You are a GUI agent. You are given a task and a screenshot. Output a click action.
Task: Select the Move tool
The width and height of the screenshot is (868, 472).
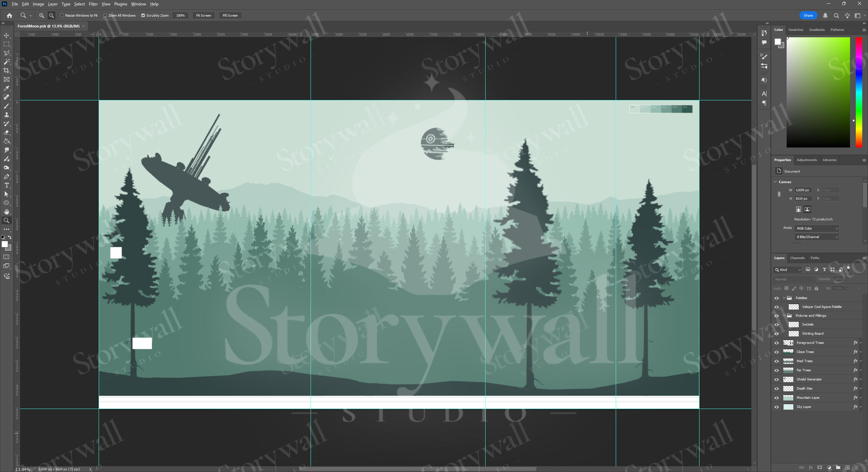point(6,35)
